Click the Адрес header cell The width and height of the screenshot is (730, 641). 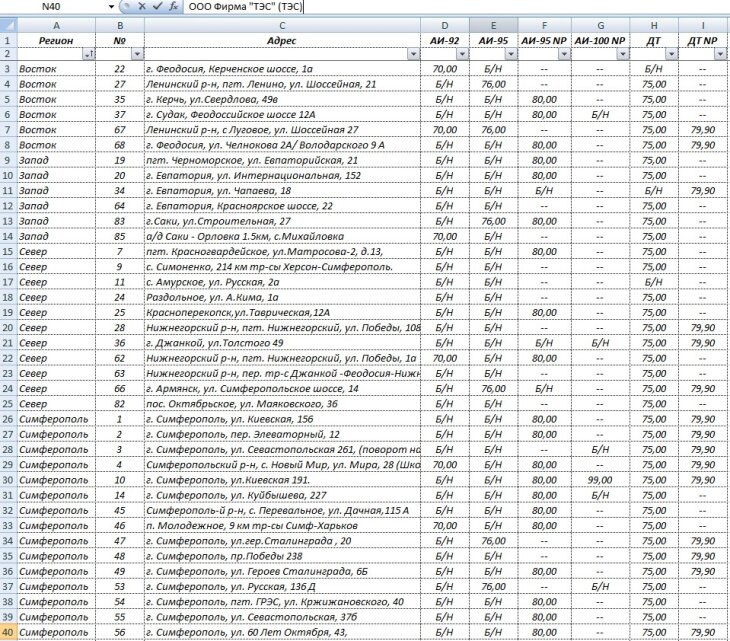point(283,40)
